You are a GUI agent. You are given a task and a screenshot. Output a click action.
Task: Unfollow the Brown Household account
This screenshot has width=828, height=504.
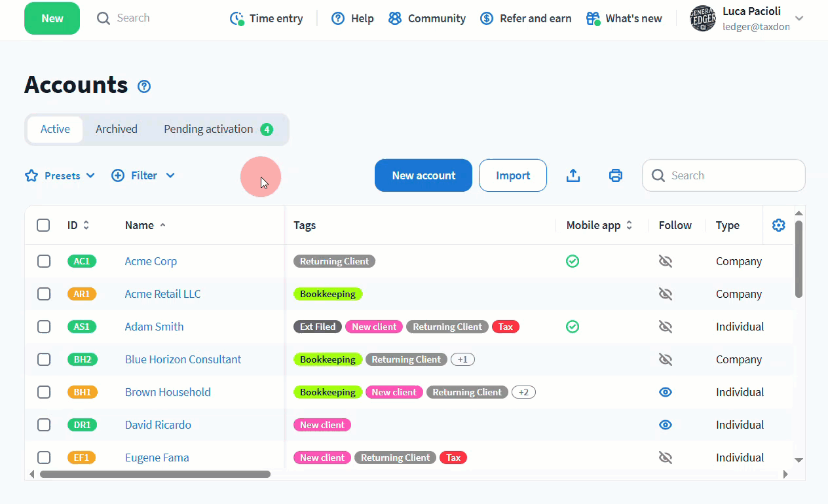(x=666, y=392)
